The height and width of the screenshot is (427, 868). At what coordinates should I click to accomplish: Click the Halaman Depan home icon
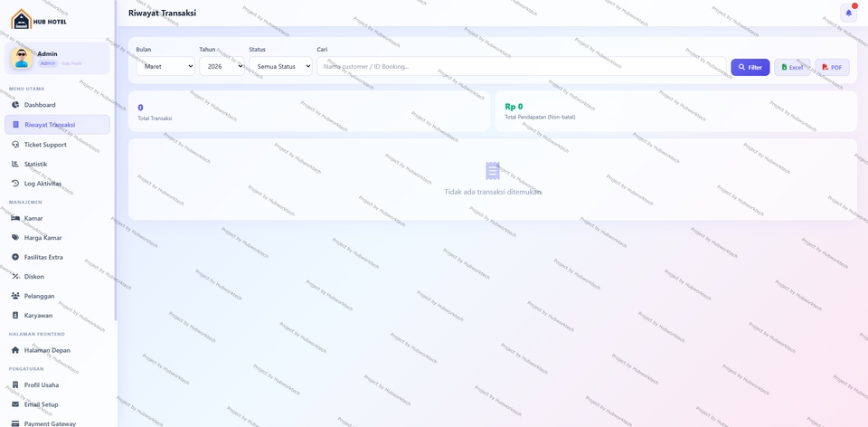click(x=15, y=350)
